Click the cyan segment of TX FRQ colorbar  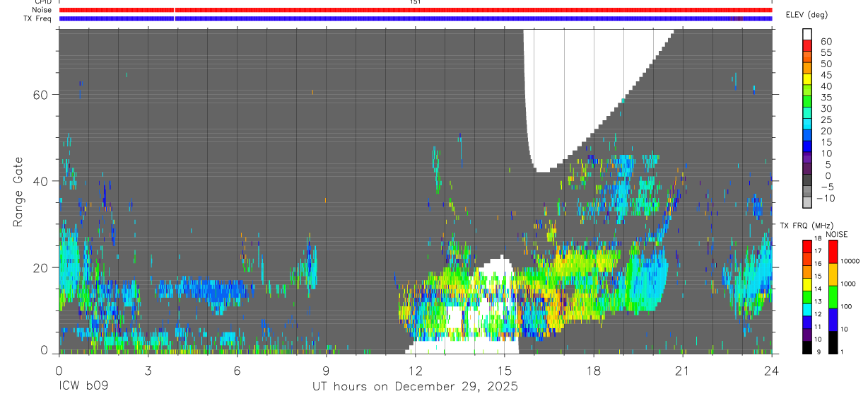pyautogui.click(x=807, y=310)
